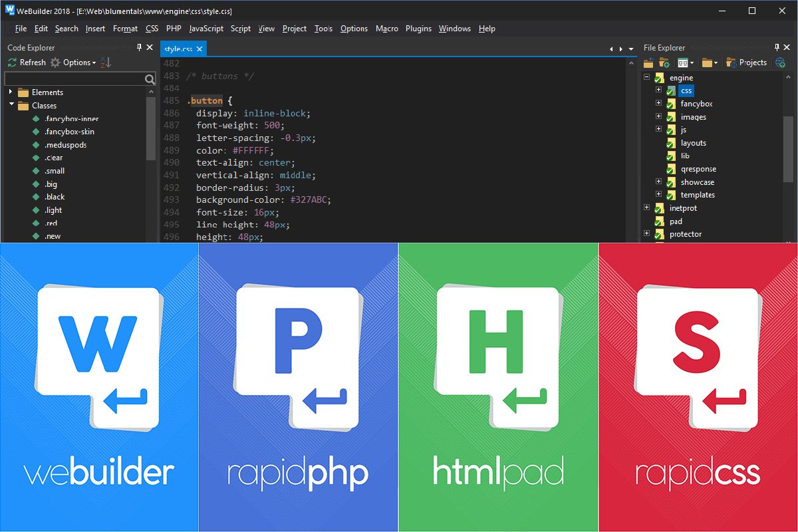Close the Code Explorer panel
Screen dimensions: 798x532
click(x=150, y=47)
